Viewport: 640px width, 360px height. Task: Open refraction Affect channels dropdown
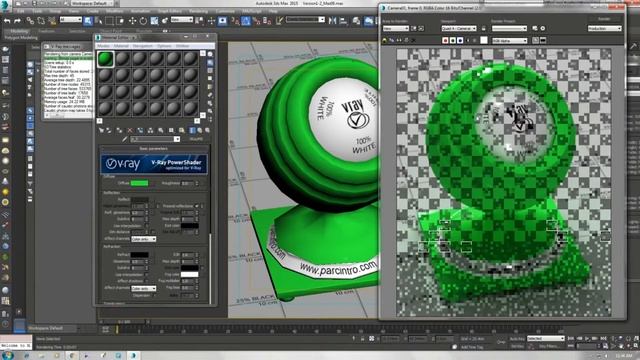coord(143,288)
